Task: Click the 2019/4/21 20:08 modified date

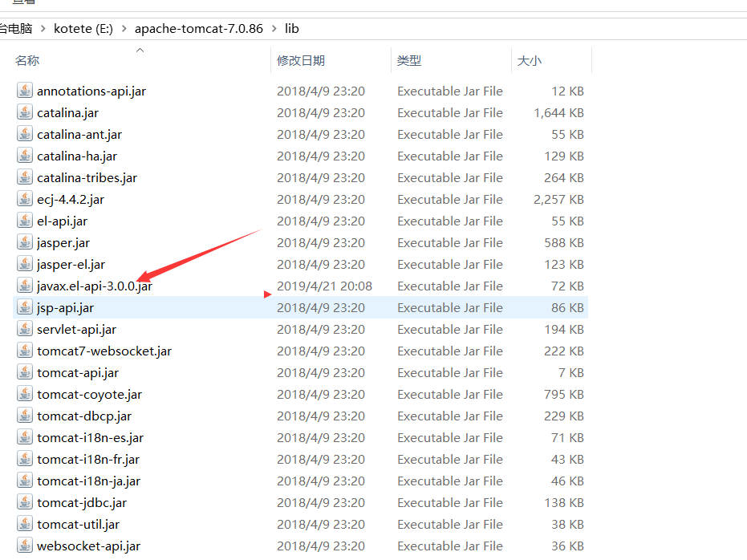Action: pos(324,286)
